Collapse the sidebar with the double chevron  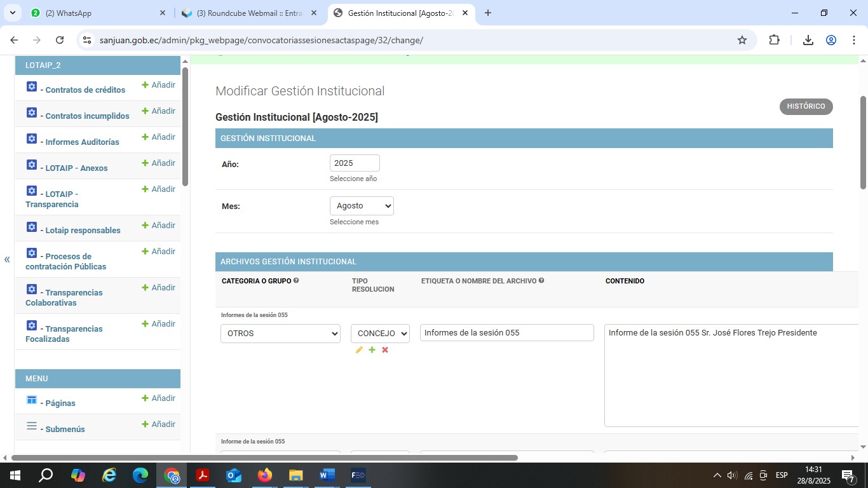click(7, 259)
